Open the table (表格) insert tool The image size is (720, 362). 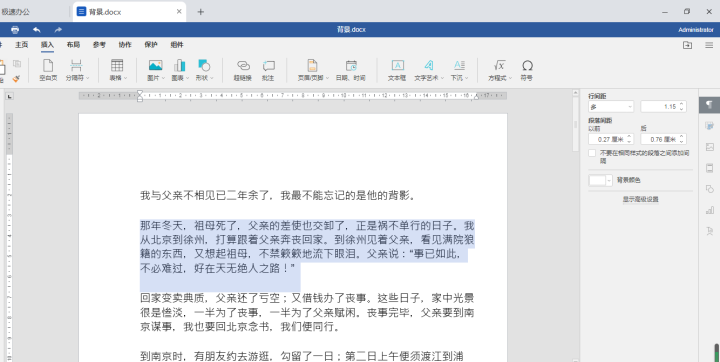(117, 70)
